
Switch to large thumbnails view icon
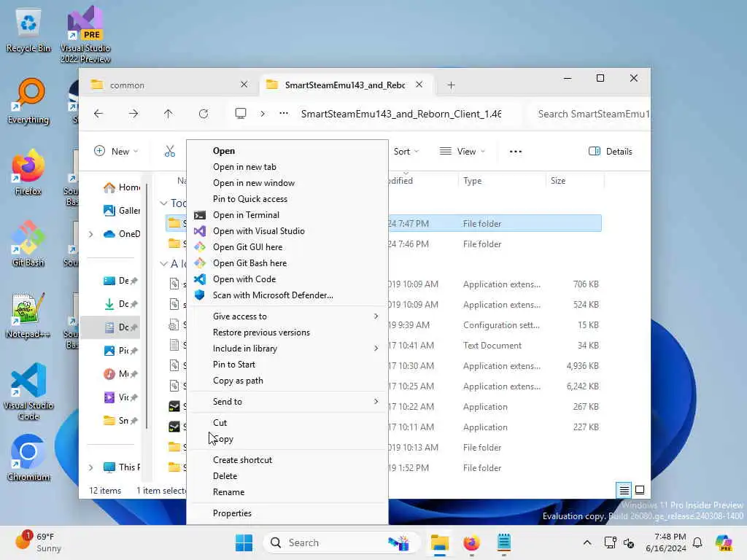pos(640,490)
